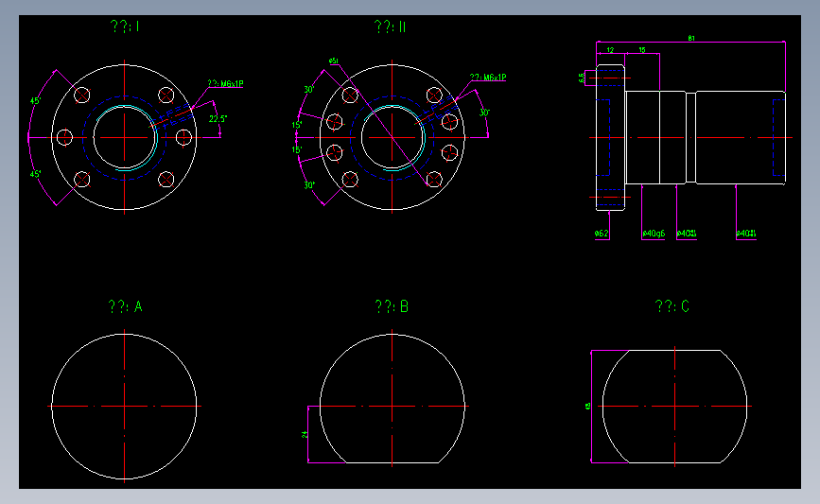This screenshot has height=504, width=820.
Task: Pick the flat top edge in view C
Action: (674, 350)
